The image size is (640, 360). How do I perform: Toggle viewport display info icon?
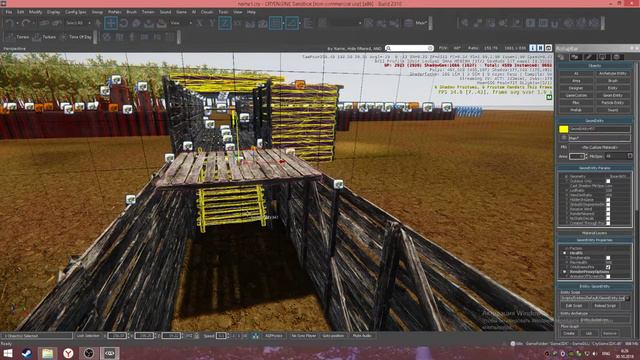(x=532, y=48)
